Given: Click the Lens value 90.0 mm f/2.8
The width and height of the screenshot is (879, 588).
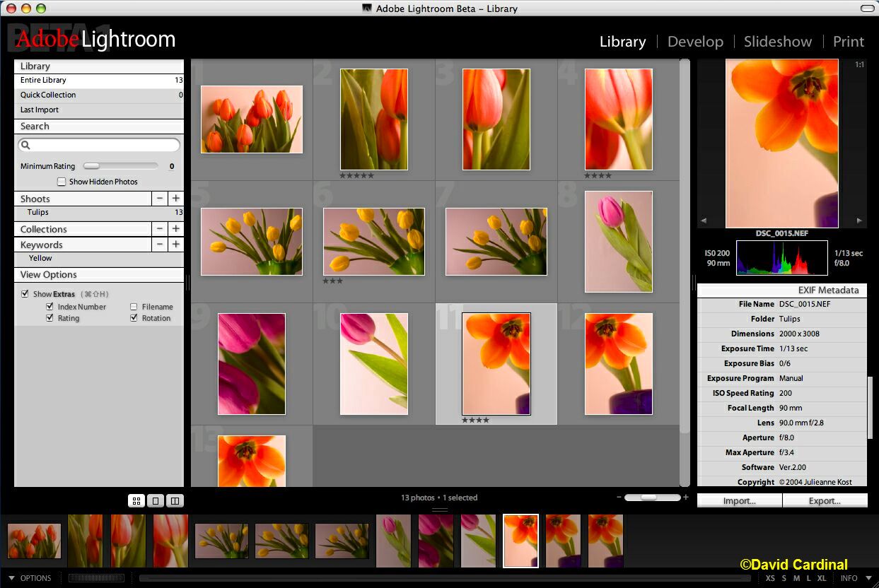Looking at the screenshot, I should pos(801,423).
